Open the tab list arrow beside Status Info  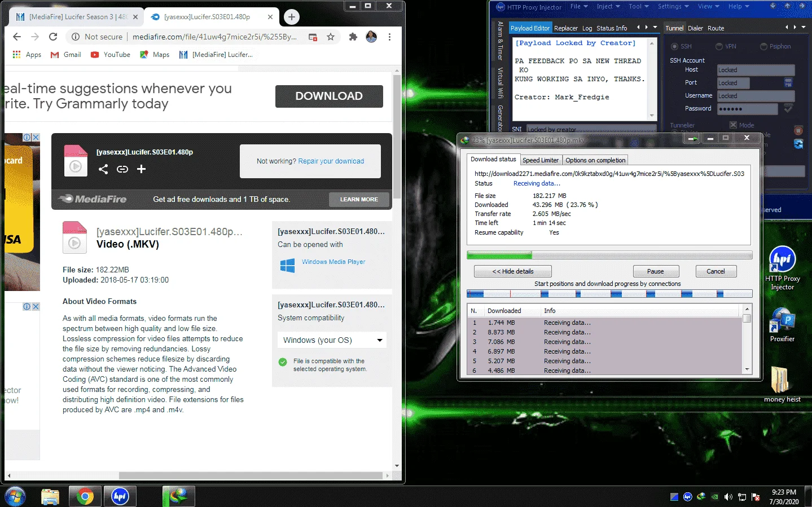click(655, 27)
